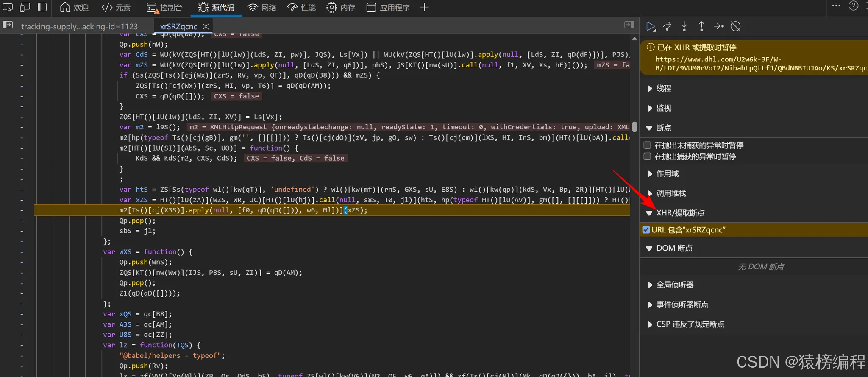The width and height of the screenshot is (868, 377).
Task: Click the inspect element picker icon
Action: click(x=8, y=7)
